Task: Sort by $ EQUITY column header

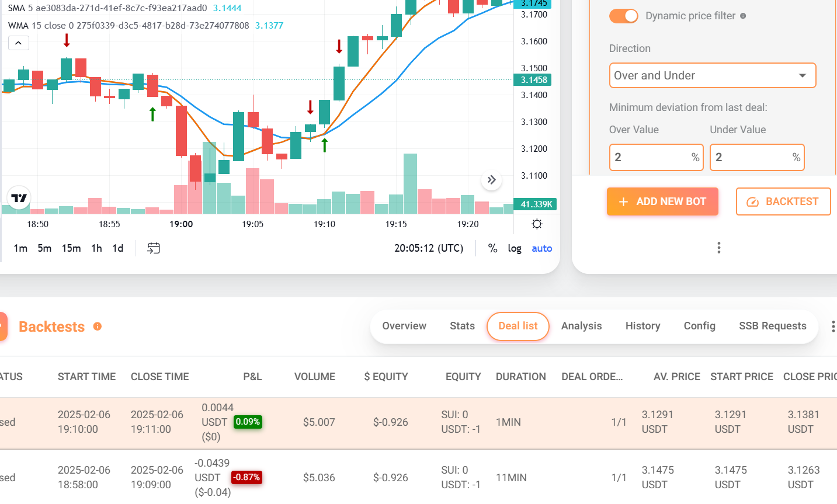Action: [x=386, y=377]
